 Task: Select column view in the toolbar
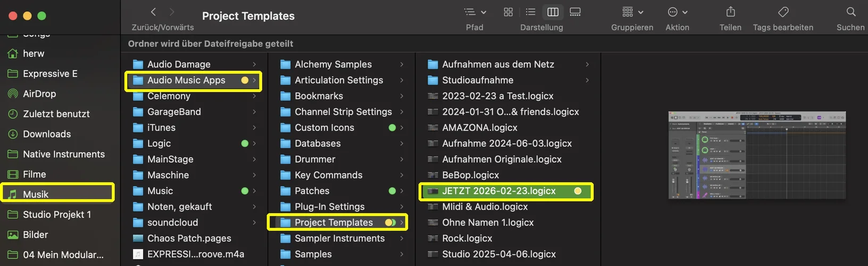pos(553,12)
